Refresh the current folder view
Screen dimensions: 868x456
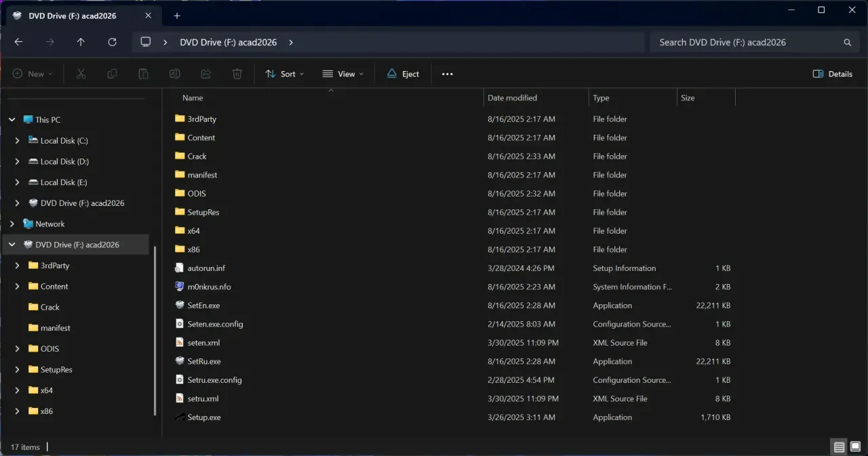click(112, 42)
